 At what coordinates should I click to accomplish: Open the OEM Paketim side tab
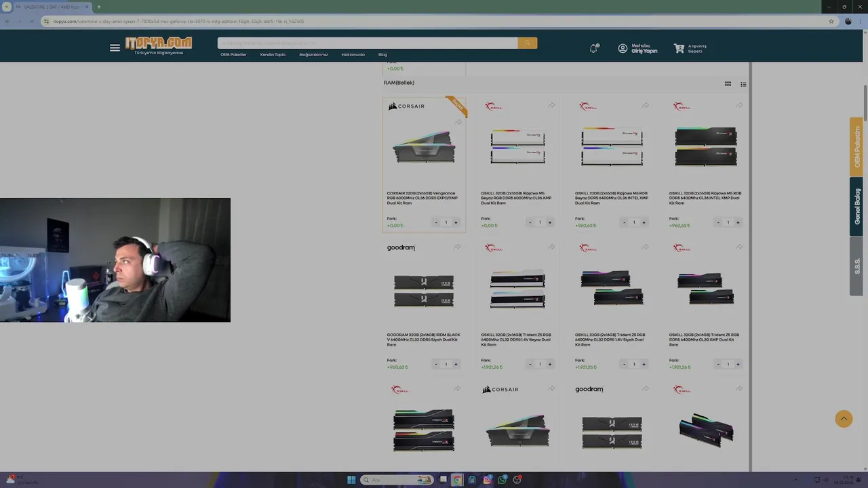pyautogui.click(x=856, y=147)
